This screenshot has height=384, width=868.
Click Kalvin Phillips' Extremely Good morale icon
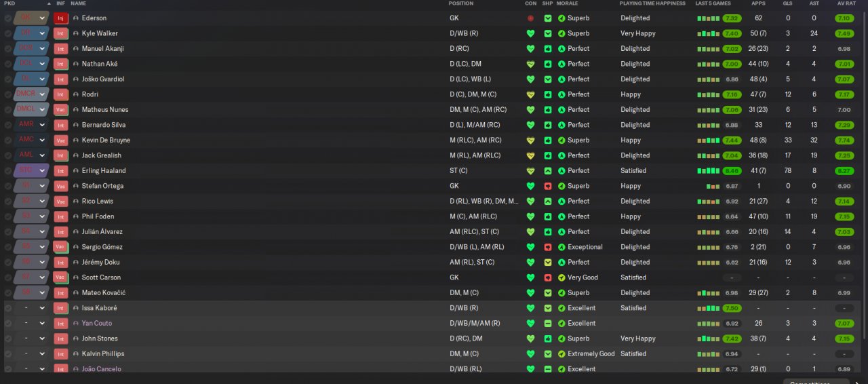coord(561,353)
